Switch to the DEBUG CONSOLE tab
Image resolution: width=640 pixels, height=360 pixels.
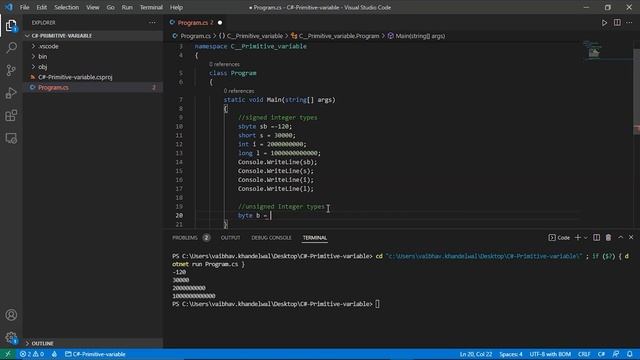(x=271, y=238)
